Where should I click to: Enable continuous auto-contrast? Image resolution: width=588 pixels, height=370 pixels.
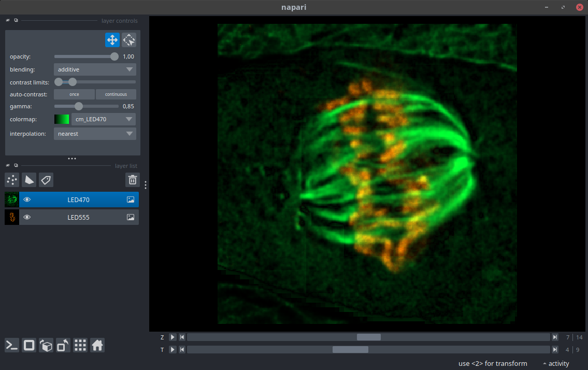(x=116, y=94)
